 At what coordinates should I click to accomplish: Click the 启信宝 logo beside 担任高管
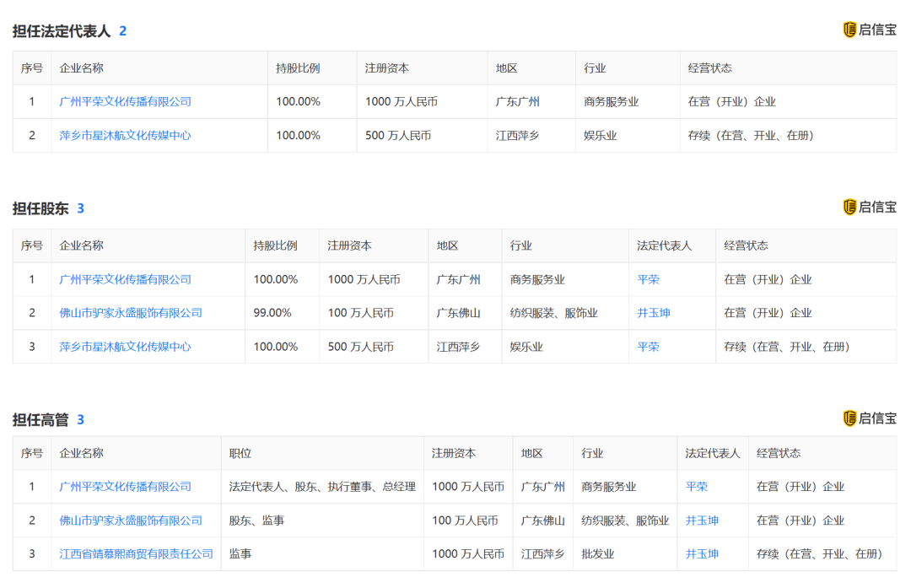(x=870, y=418)
